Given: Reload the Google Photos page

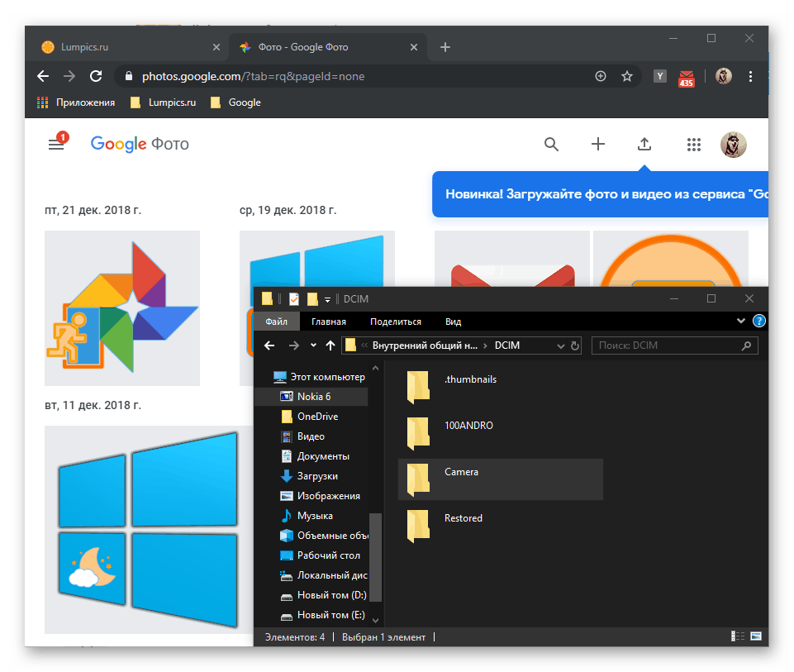Looking at the screenshot, I should click(x=96, y=77).
